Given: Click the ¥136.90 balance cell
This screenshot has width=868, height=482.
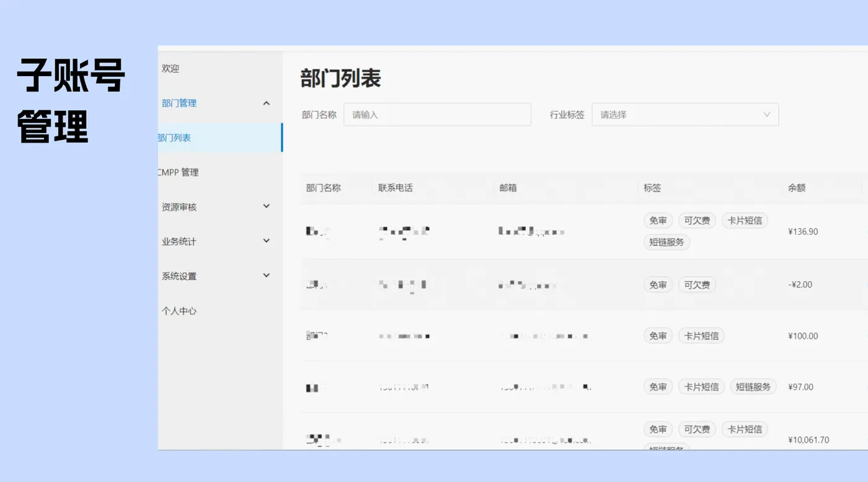Looking at the screenshot, I should tap(803, 232).
